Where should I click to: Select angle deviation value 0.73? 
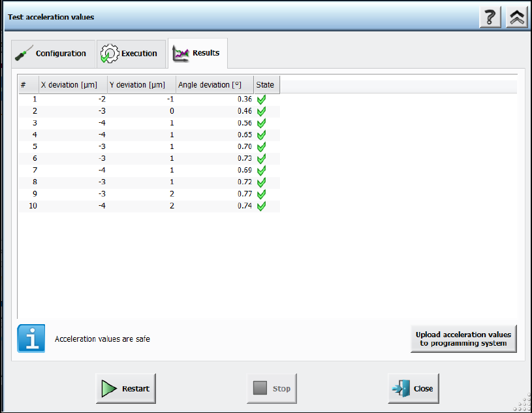pyautogui.click(x=245, y=158)
